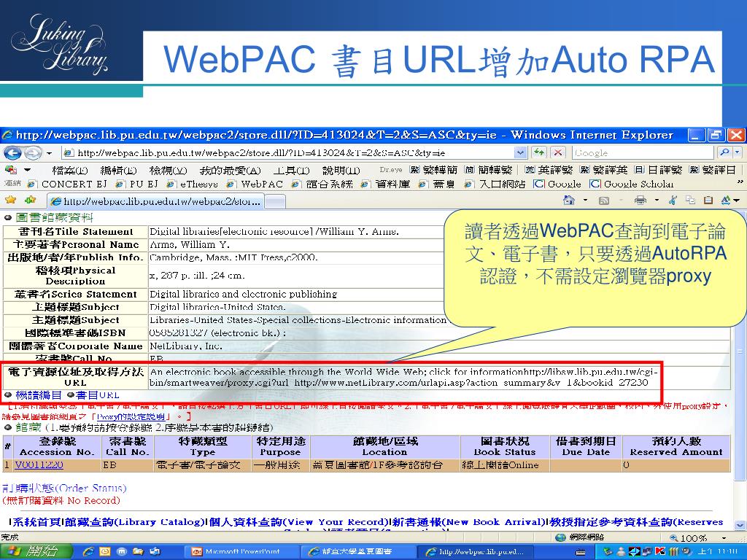The width and height of the screenshot is (747, 560).
Task: Click the Add to Favorites star-plus icon
Action: 31,200
